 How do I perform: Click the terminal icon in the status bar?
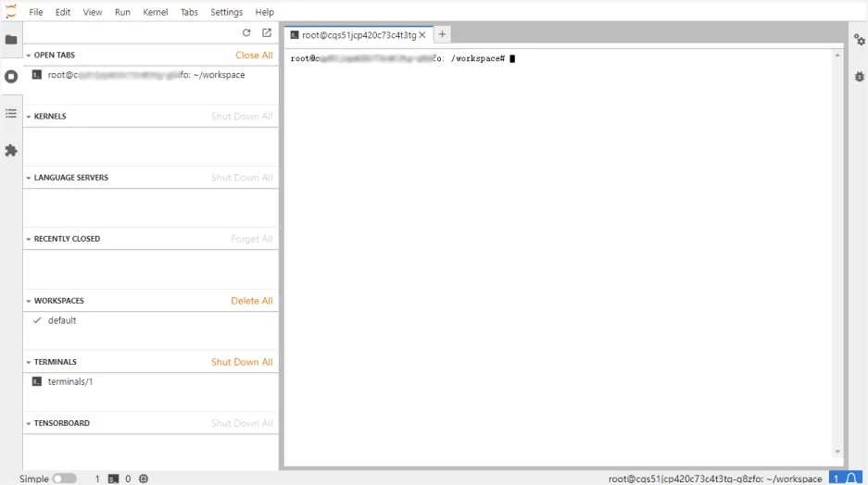[114, 479]
